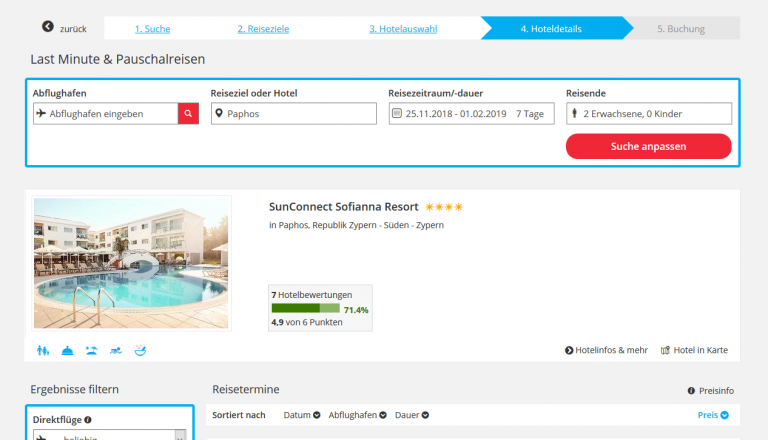Go to step 1. Suche

tap(153, 29)
